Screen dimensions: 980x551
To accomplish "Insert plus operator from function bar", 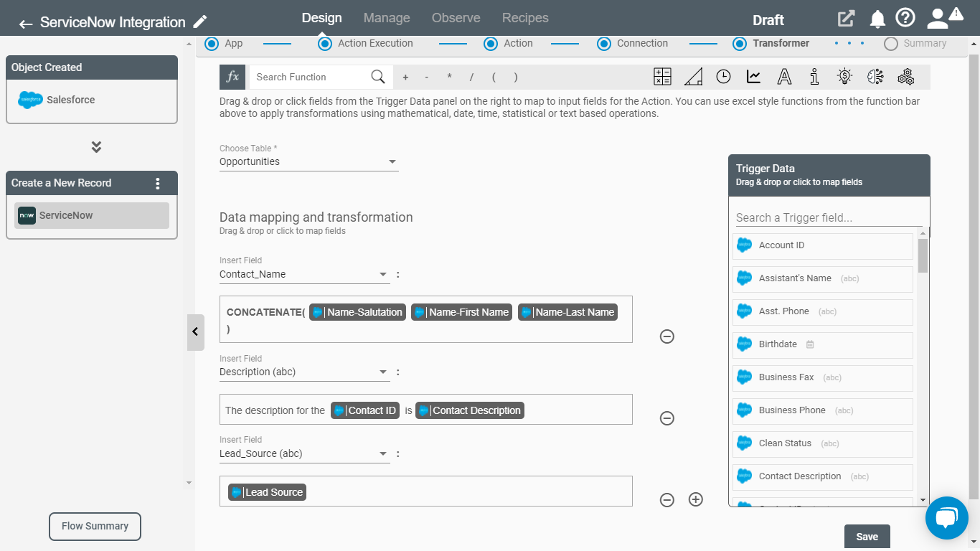I will 405,77.
